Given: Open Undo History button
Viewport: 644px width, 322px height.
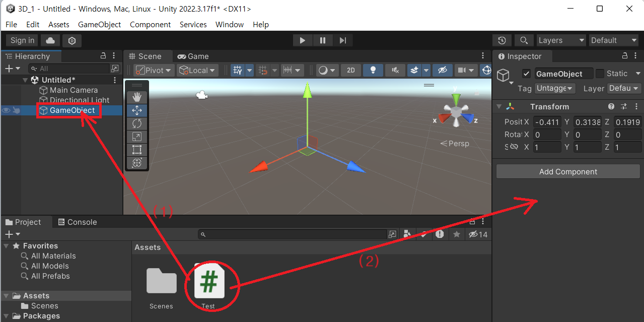Looking at the screenshot, I should pyautogui.click(x=502, y=40).
